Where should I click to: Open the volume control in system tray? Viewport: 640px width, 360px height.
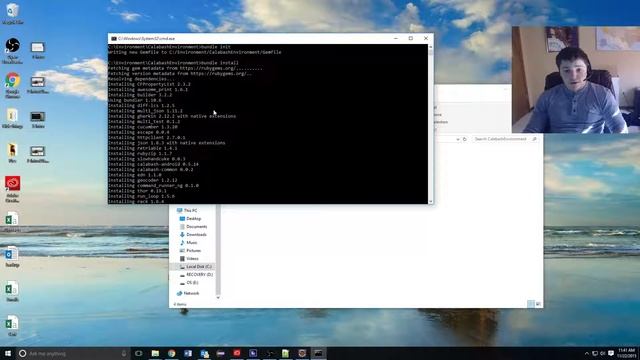point(603,353)
